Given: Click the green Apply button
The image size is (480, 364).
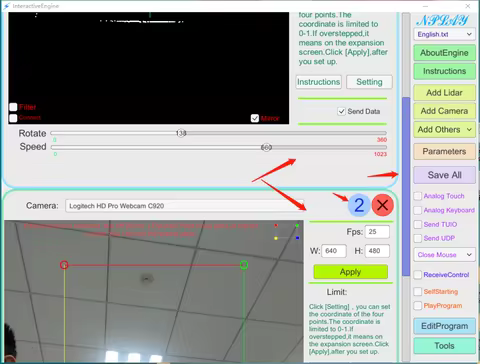Looking at the screenshot, I should coord(351,272).
